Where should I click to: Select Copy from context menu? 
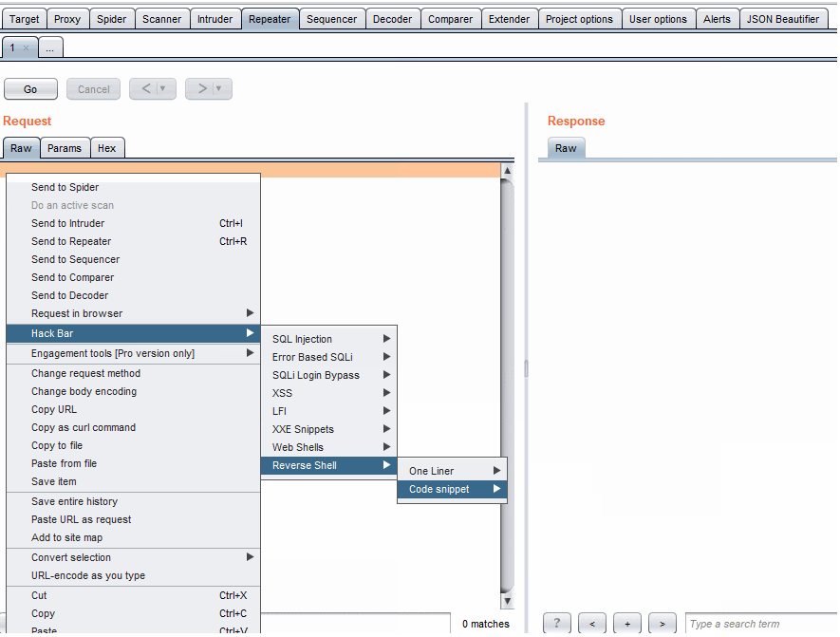[x=134, y=614]
